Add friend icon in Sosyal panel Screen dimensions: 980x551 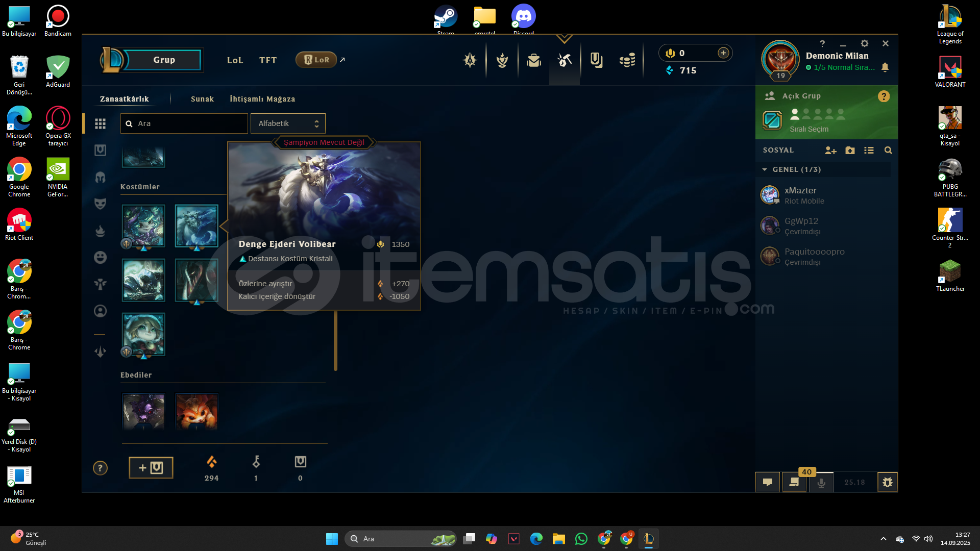830,150
